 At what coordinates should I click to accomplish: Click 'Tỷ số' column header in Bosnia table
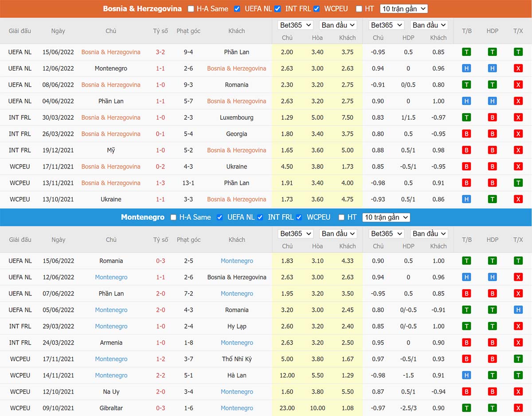pos(160,31)
